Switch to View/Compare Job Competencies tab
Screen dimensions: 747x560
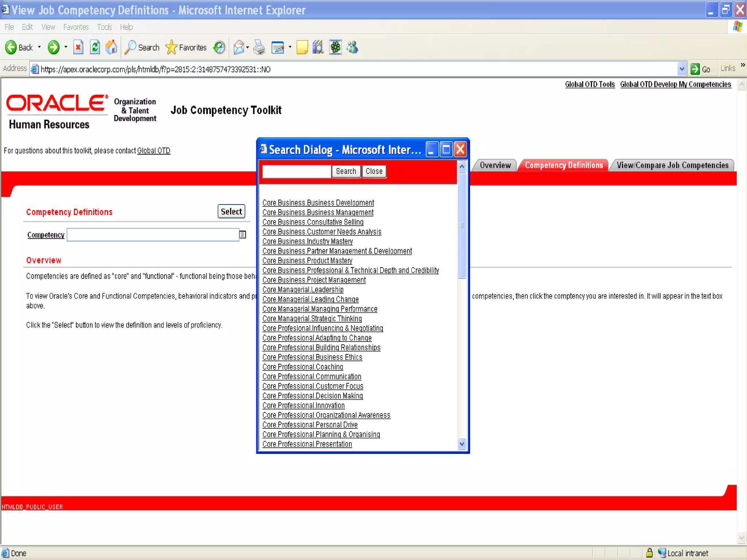672,165
